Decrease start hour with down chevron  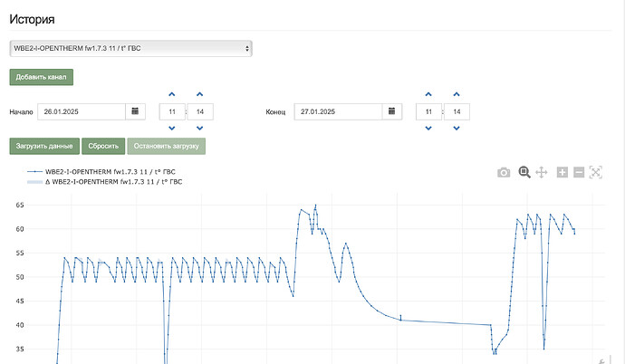[172, 129]
